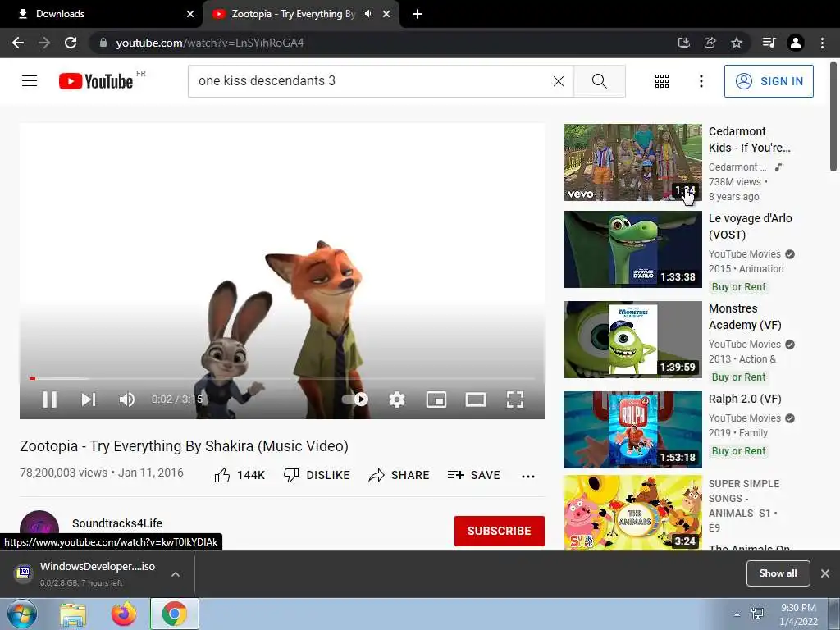The image size is (840, 630).
Task: Reload the current page
Action: pyautogui.click(x=71, y=43)
